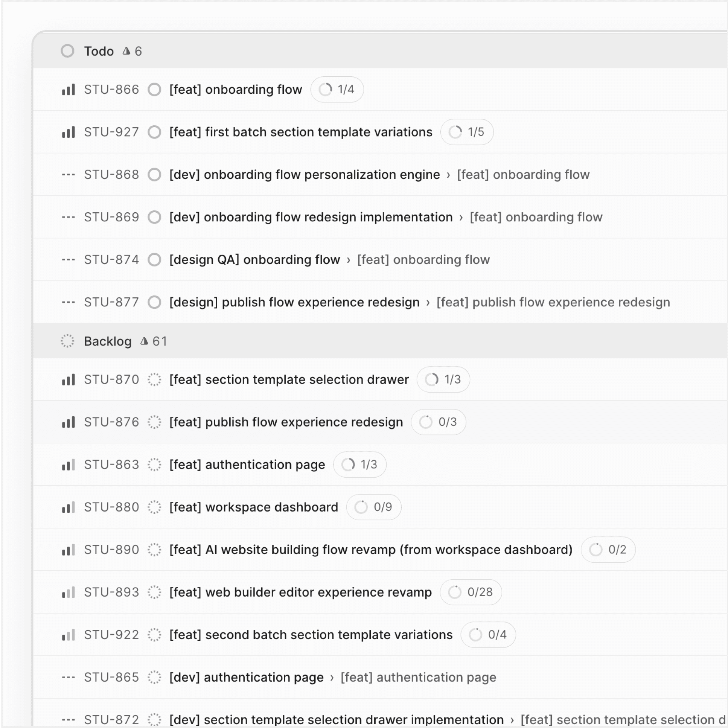The image size is (728, 728).
Task: Open issue '[feat] workspace dashboard'
Action: click(254, 507)
